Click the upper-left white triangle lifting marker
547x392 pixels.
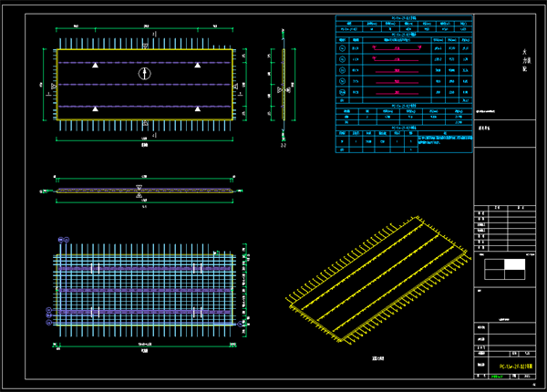click(x=95, y=66)
